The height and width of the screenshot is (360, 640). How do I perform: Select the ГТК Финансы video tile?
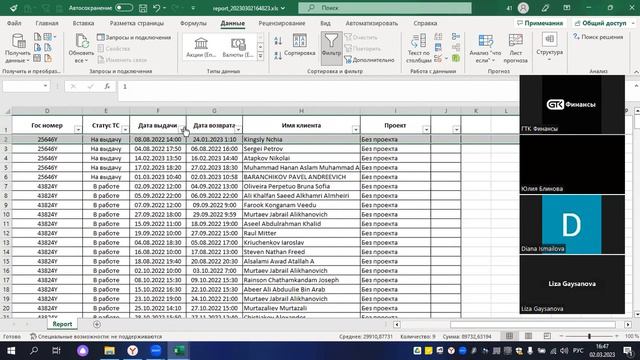(572, 104)
